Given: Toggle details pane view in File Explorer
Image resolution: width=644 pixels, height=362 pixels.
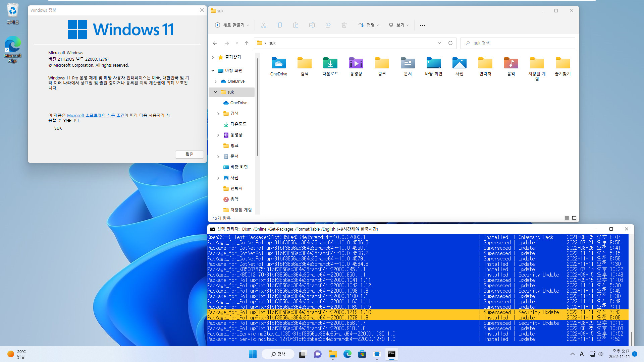Looking at the screenshot, I should (574, 218).
